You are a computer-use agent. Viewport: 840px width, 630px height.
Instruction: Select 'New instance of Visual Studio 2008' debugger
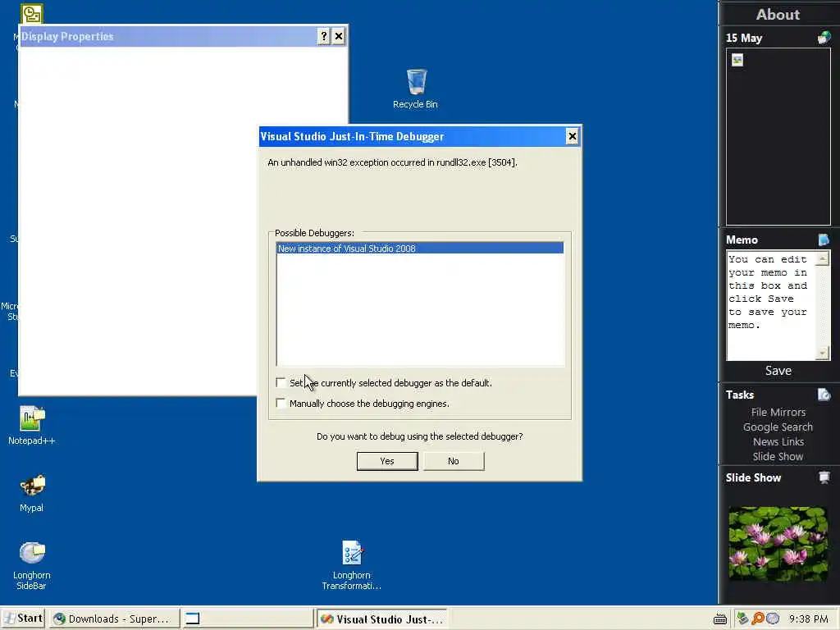point(420,249)
